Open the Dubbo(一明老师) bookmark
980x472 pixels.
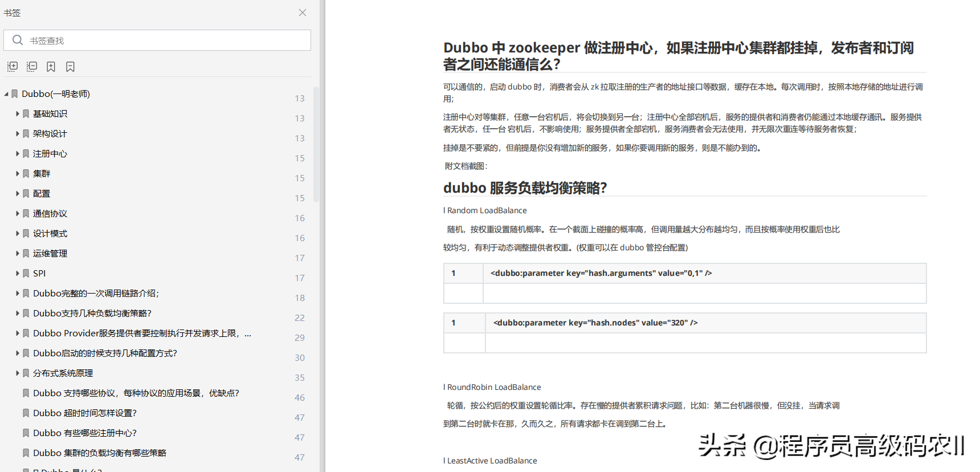[x=56, y=94]
